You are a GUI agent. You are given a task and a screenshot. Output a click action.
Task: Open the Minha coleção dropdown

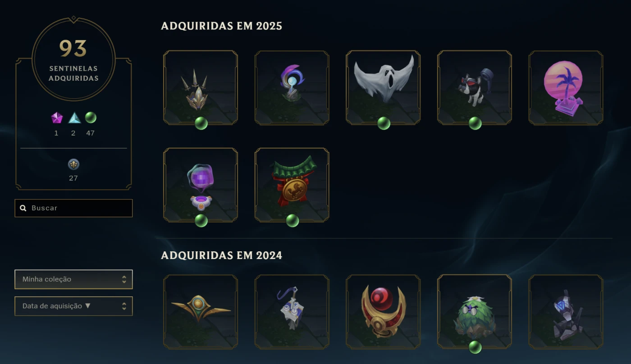[x=73, y=279]
